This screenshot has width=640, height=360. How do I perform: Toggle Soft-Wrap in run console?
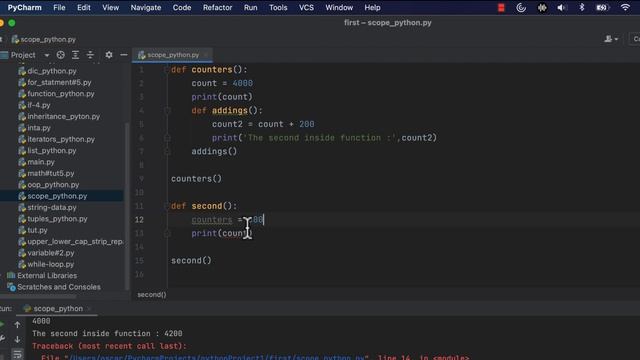pos(17,354)
